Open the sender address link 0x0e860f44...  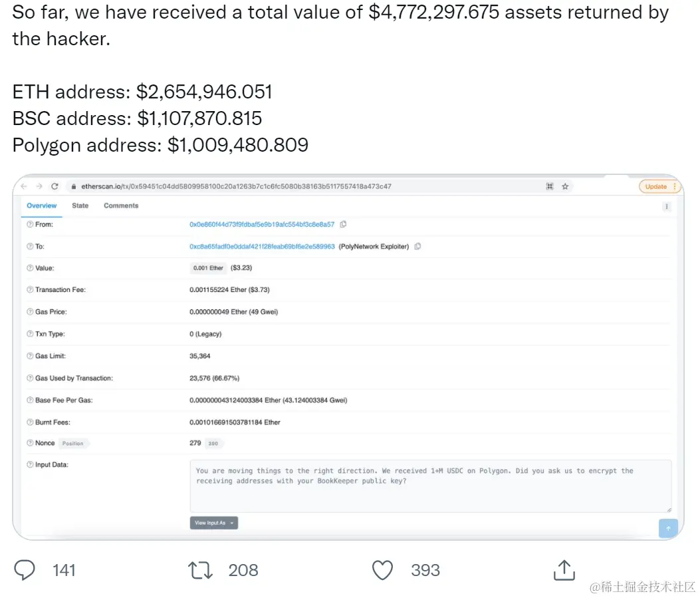pos(262,225)
